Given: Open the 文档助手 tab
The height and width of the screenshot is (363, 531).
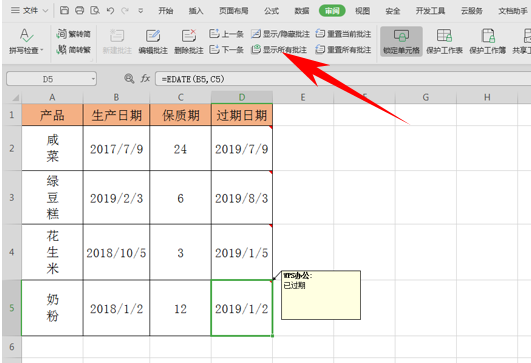Looking at the screenshot, I should [513, 11].
